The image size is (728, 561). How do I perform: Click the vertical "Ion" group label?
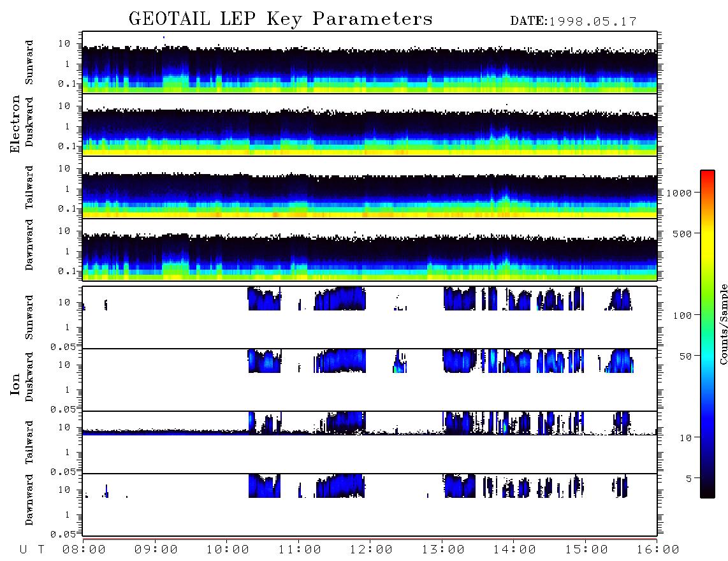tap(15, 384)
